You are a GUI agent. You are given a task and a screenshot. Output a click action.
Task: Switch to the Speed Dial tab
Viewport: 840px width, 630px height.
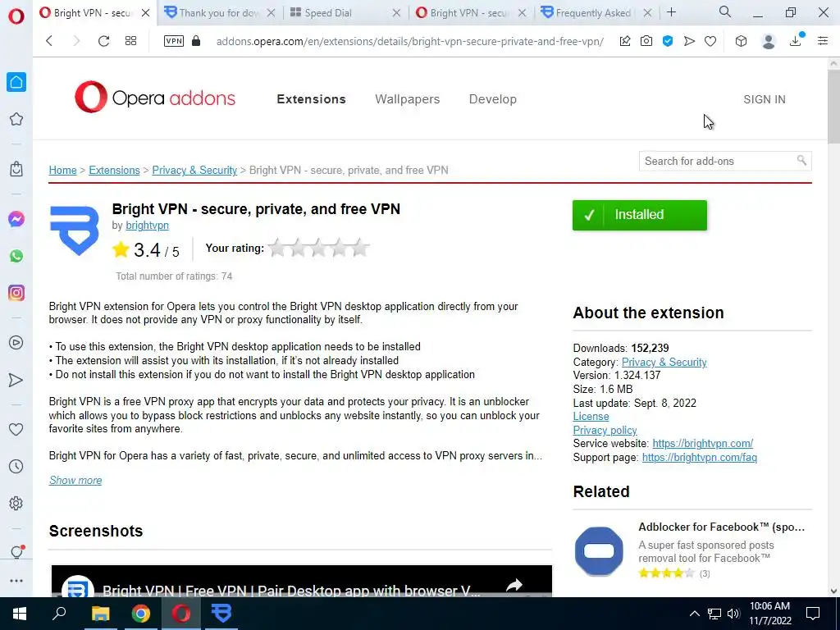pyautogui.click(x=337, y=13)
